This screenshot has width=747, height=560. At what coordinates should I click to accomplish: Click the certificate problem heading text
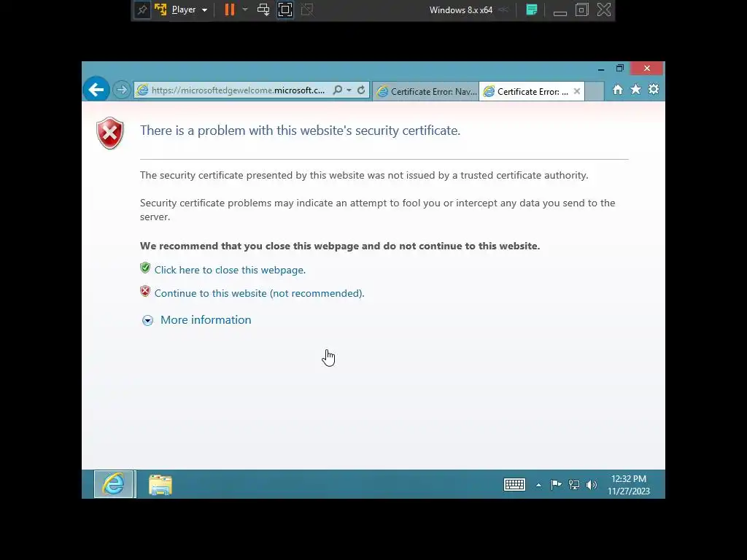[300, 131]
